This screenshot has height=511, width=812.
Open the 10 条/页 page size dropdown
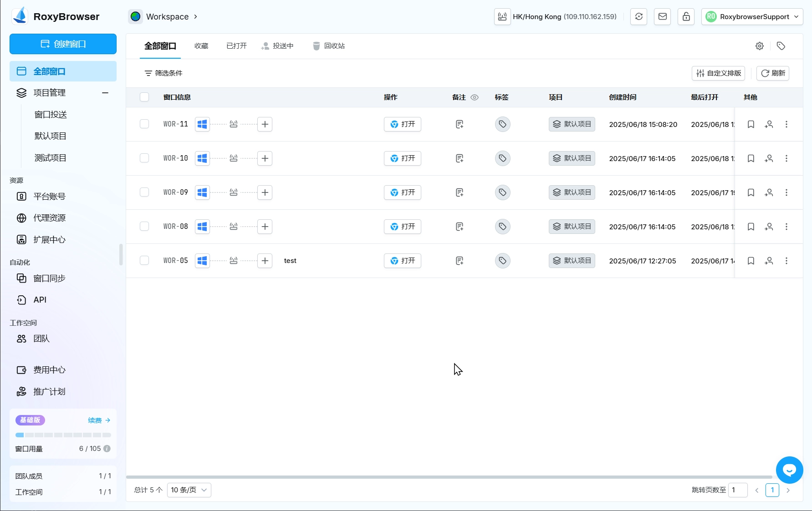pos(189,490)
